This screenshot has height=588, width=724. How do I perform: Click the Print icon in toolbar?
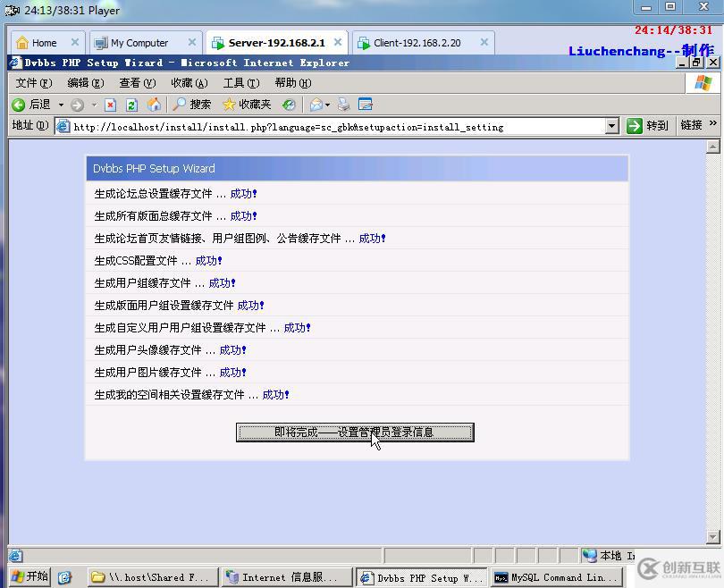click(x=343, y=105)
